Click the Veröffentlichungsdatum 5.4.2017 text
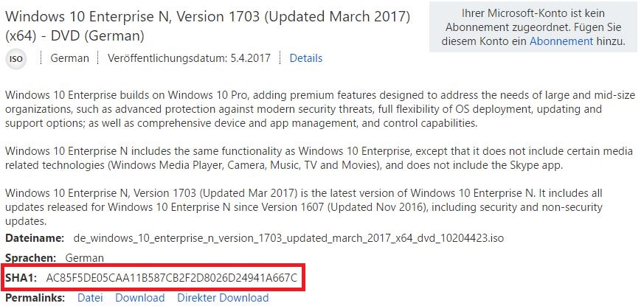The image size is (644, 306). [190, 58]
